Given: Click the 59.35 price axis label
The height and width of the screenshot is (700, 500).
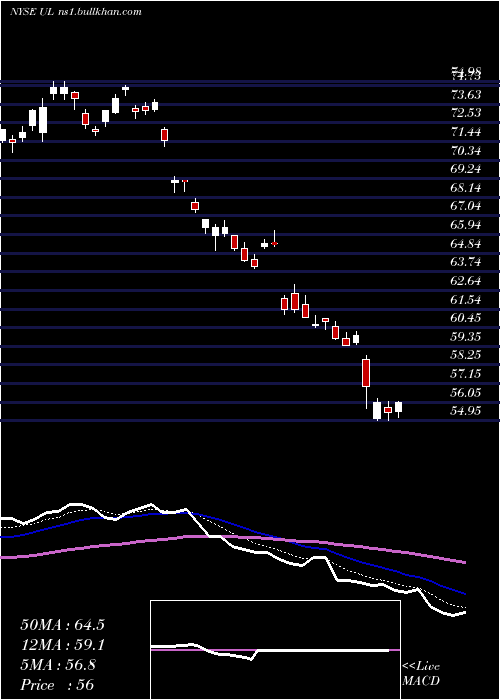Looking at the screenshot, I should [466, 337].
